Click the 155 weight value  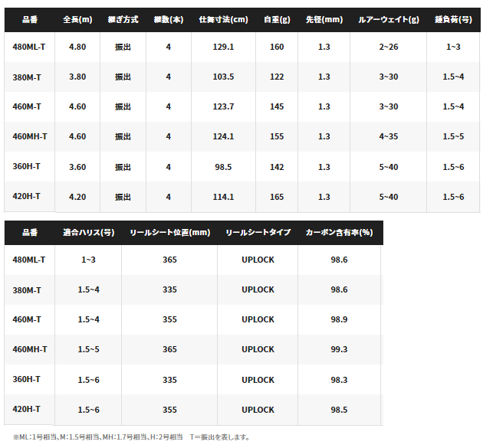[x=277, y=136]
